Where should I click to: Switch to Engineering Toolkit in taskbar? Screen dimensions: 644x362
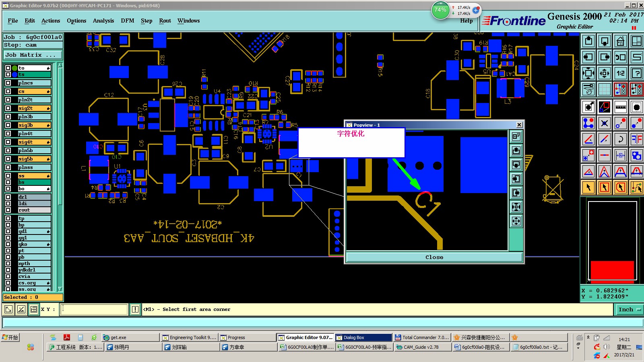pyautogui.click(x=189, y=337)
